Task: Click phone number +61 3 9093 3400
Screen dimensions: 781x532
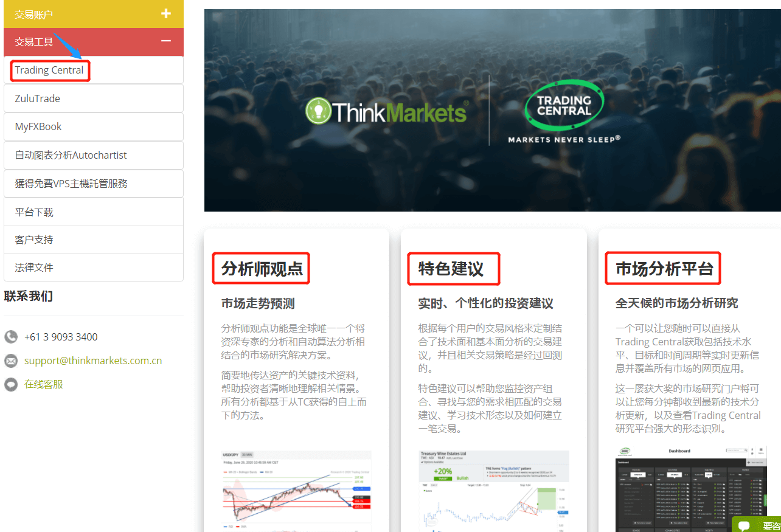Action: (61, 337)
